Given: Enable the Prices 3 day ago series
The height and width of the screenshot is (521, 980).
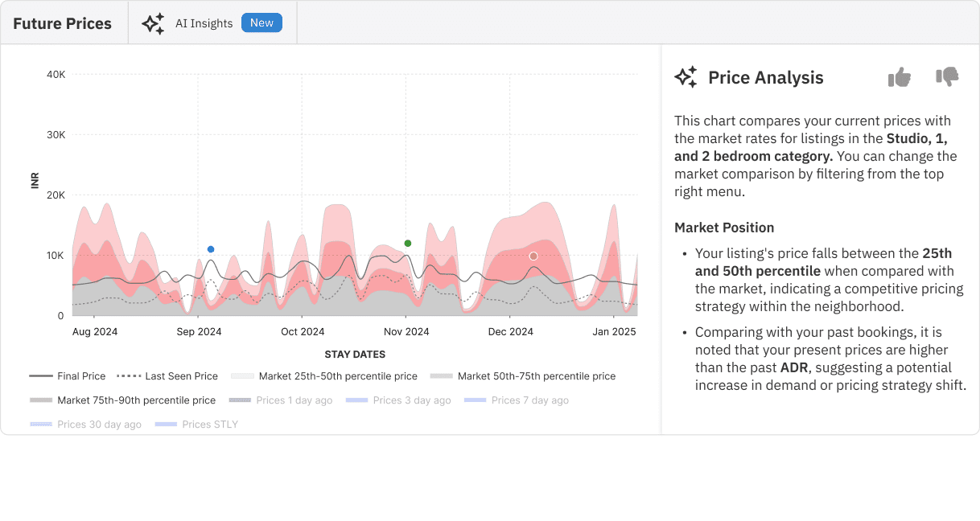Looking at the screenshot, I should [399, 400].
